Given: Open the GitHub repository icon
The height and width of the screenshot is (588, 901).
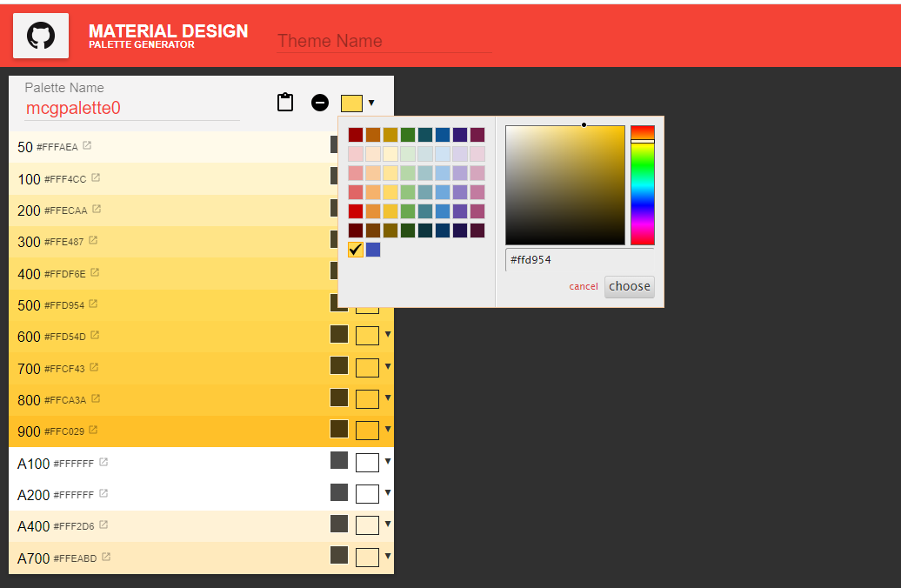Looking at the screenshot, I should tap(41, 36).
